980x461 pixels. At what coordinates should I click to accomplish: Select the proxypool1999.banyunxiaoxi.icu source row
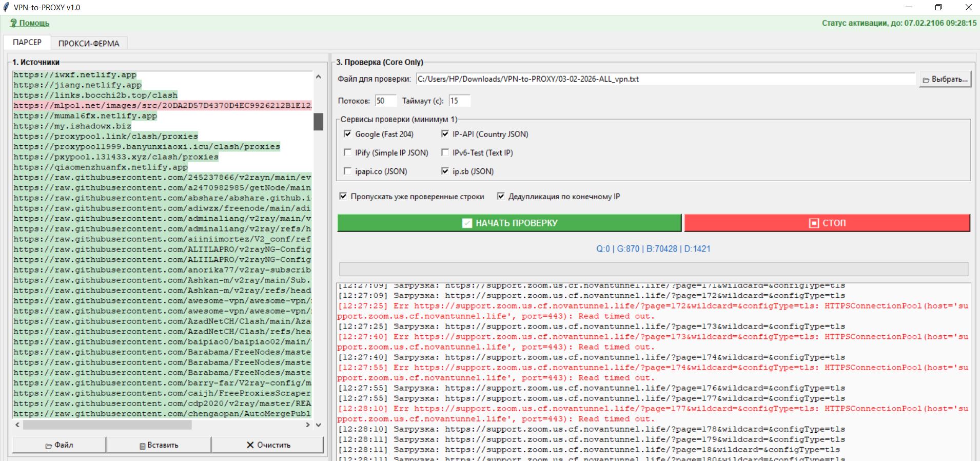(x=147, y=147)
